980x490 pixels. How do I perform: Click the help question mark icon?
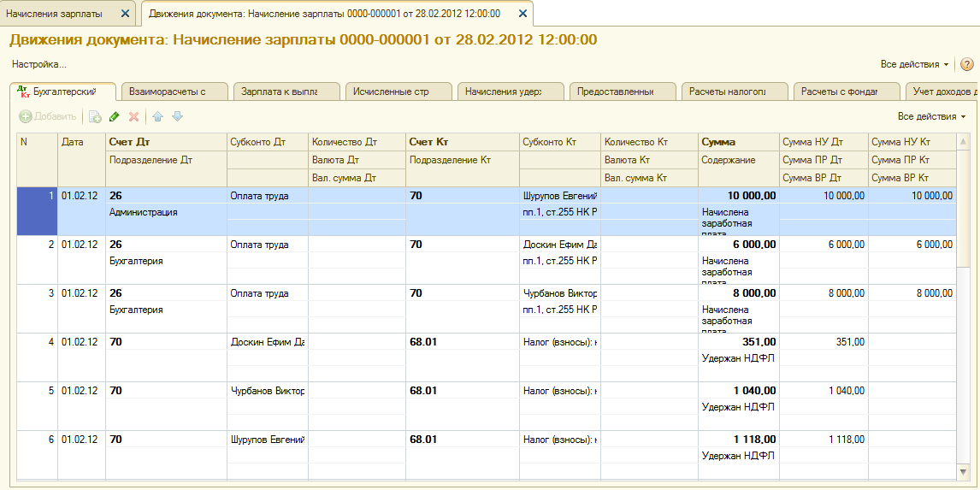point(967,64)
